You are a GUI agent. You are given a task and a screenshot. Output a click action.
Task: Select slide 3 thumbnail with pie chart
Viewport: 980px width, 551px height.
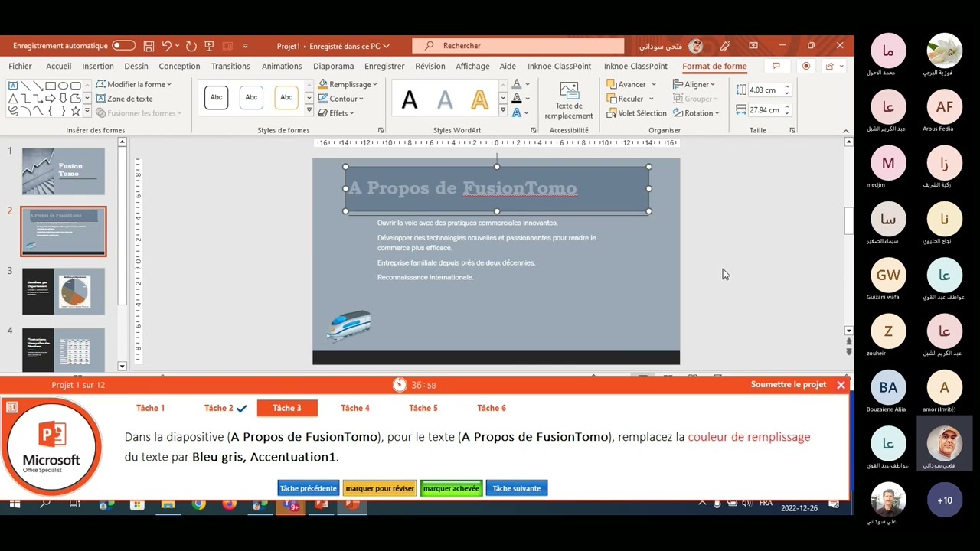[64, 292]
